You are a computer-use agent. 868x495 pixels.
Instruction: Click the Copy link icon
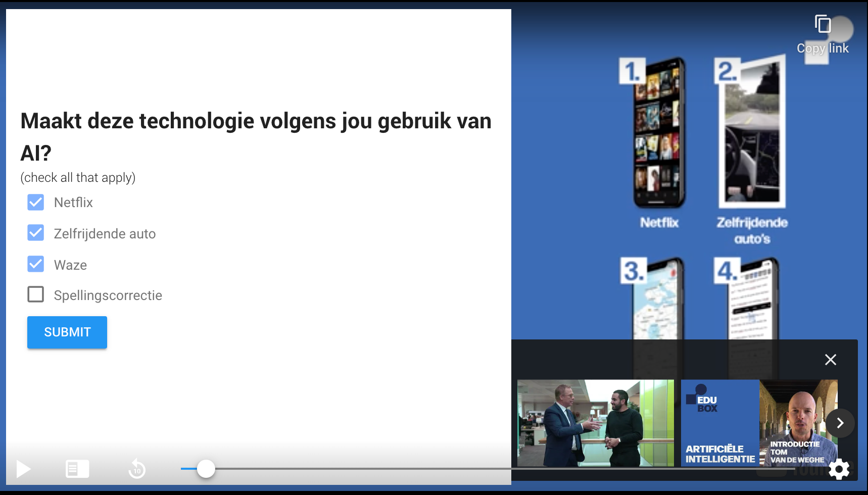pos(823,24)
